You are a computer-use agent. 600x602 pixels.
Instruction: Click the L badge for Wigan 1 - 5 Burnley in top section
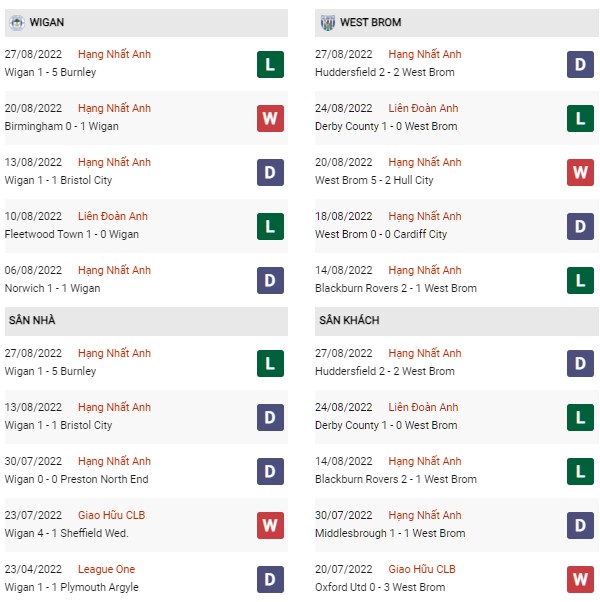(x=270, y=64)
